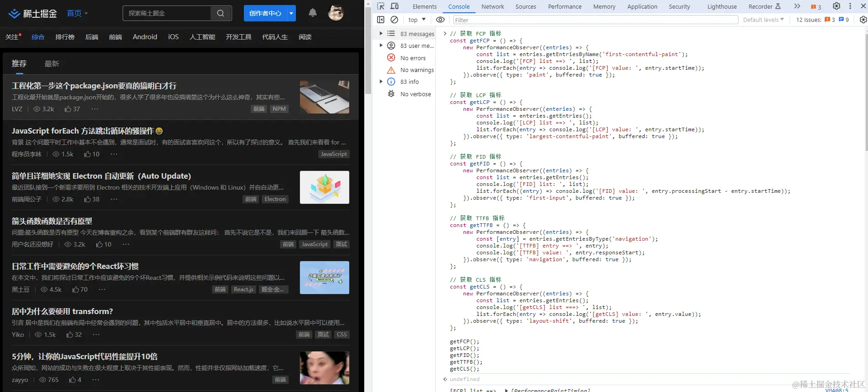868x392 pixels.
Task: Open DevTools settings gear in tab bar
Action: click(x=837, y=6)
